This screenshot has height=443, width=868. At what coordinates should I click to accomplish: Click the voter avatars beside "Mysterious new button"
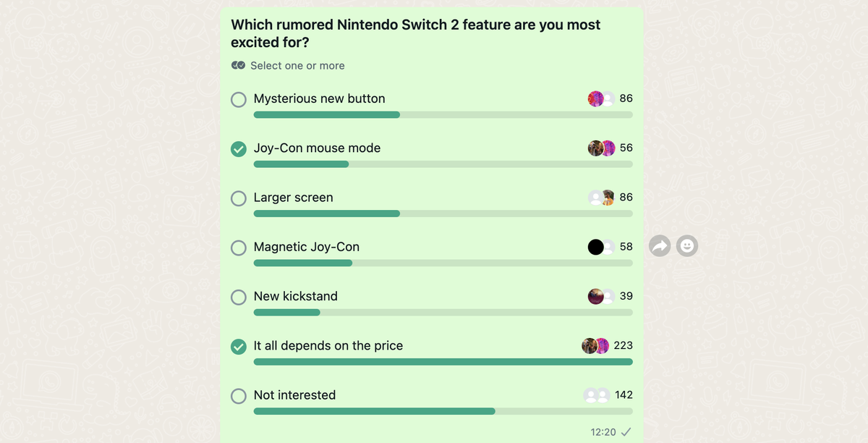597,98
